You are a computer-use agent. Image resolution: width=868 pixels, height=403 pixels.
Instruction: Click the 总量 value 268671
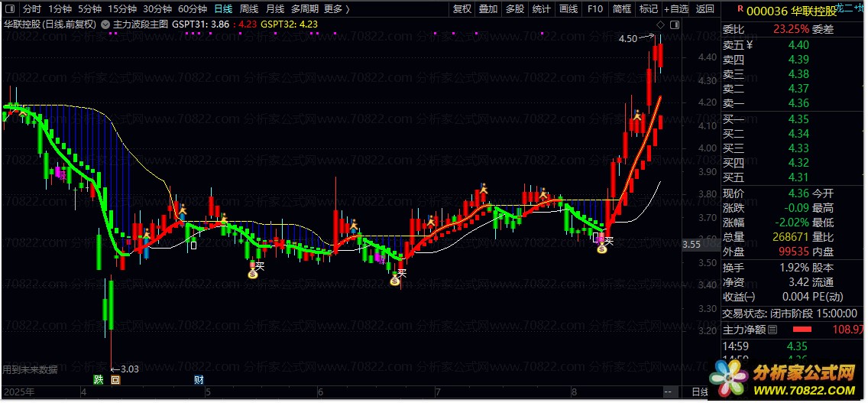tap(792, 237)
